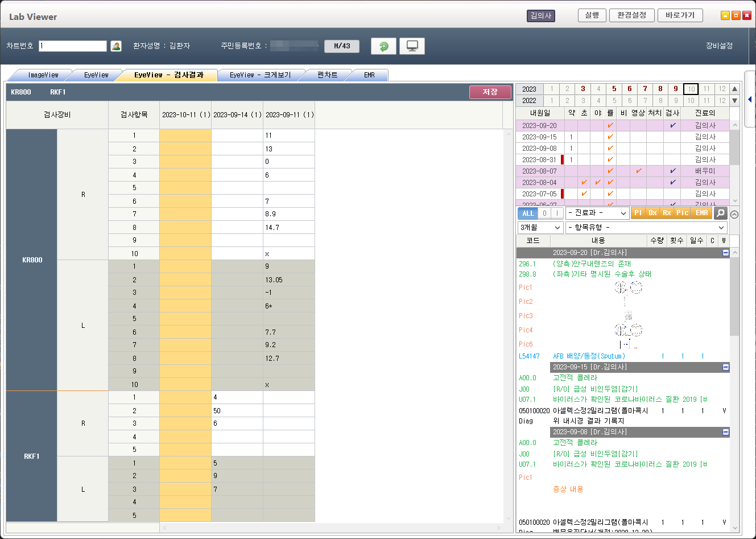The image size is (756, 539).
Task: Collapse the panel with the circled up-arrow icon
Action: (x=734, y=215)
